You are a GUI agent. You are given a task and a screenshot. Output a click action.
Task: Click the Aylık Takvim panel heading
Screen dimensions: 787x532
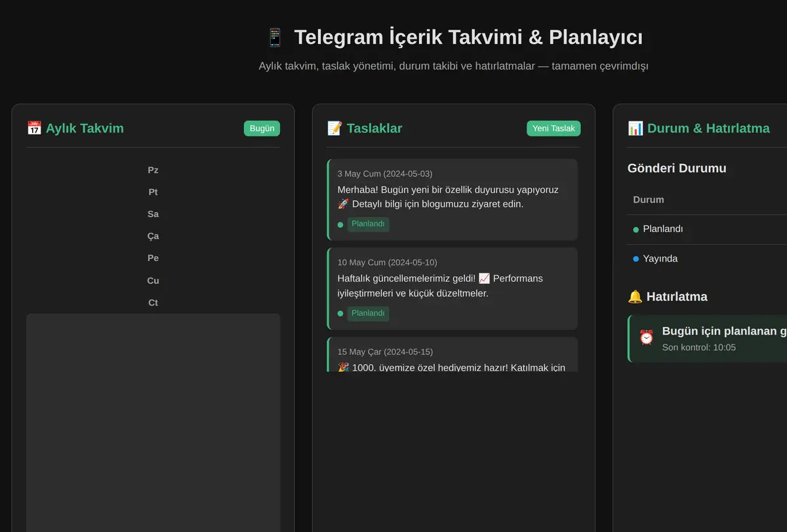point(85,128)
